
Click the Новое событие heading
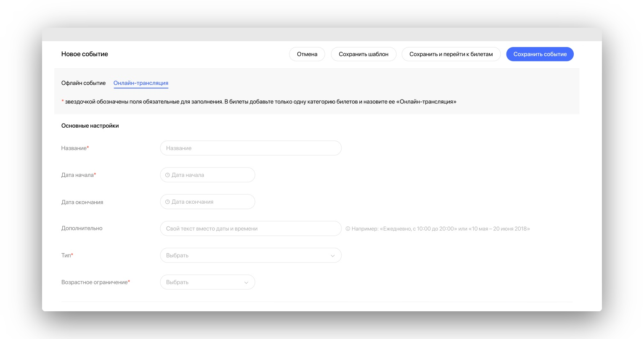click(85, 54)
